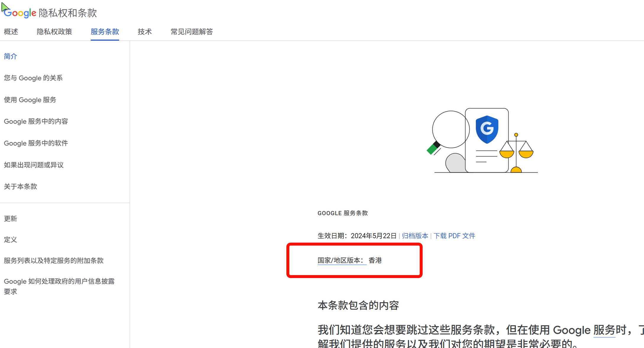Open Google 如何处理政府的用户信息披露要求 link
This screenshot has height=348, width=644.
59,286
